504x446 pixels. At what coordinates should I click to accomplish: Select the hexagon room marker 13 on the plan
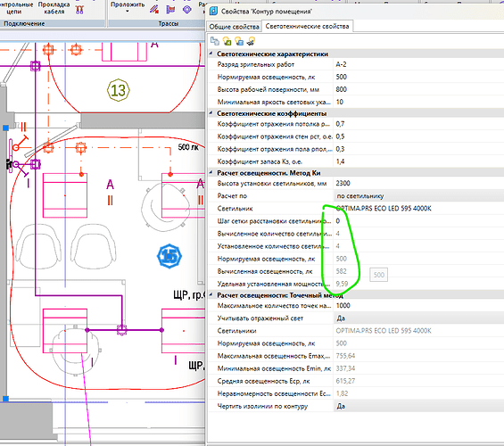click(x=119, y=90)
